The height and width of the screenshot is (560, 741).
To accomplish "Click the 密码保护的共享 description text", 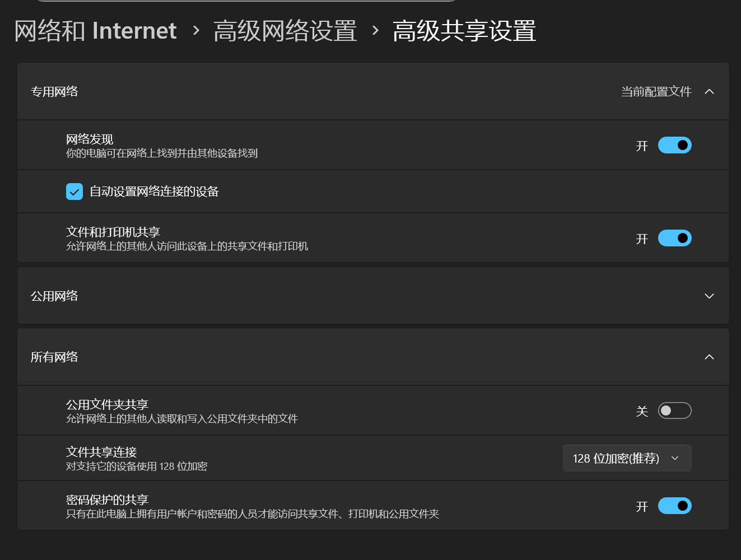I will pyautogui.click(x=253, y=514).
